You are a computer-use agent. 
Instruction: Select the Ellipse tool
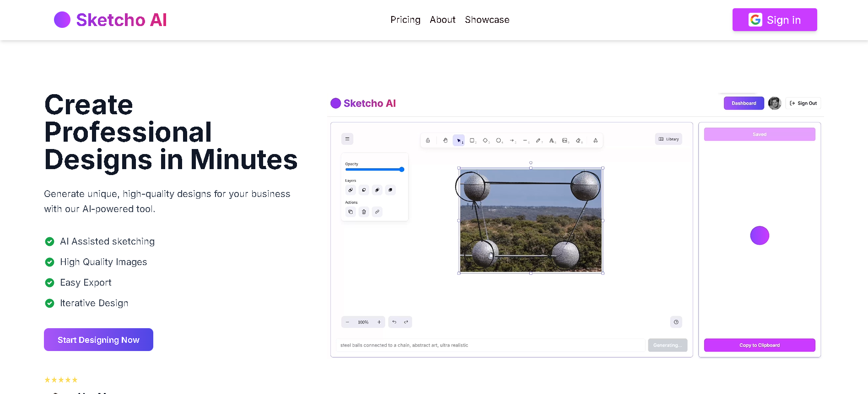pyautogui.click(x=499, y=140)
